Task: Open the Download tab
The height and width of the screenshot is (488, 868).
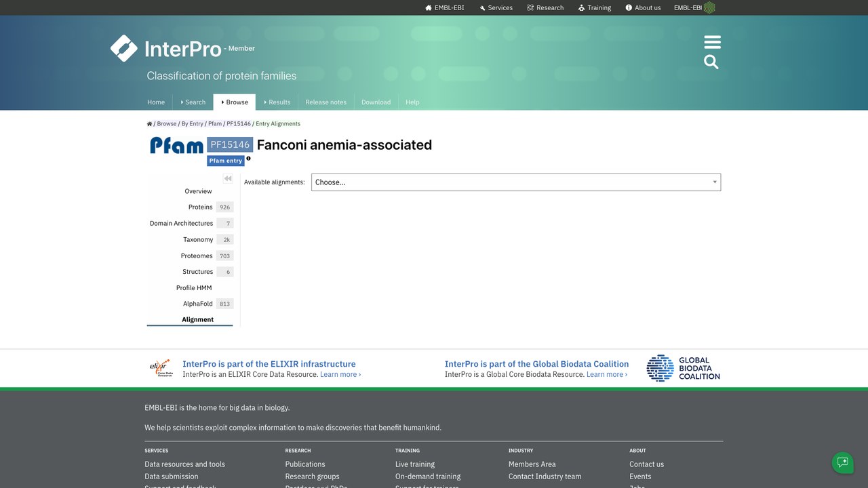Action: pyautogui.click(x=376, y=102)
